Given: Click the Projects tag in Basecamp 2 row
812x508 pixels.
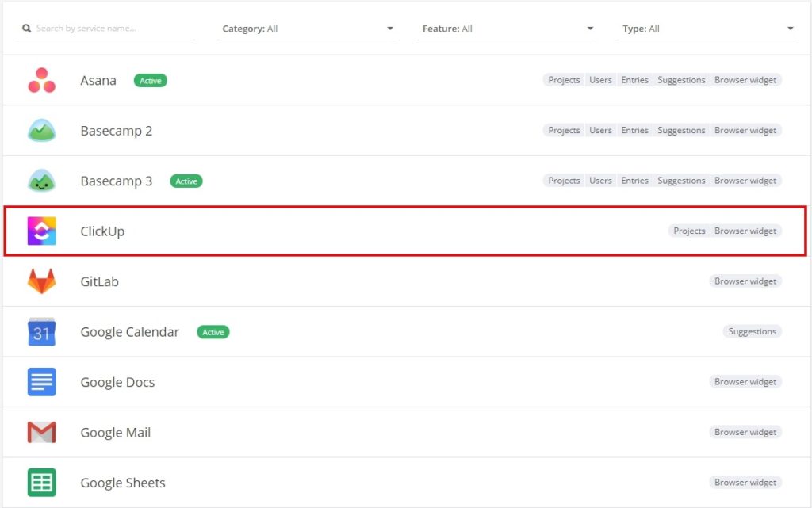Looking at the screenshot, I should pyautogui.click(x=564, y=130).
